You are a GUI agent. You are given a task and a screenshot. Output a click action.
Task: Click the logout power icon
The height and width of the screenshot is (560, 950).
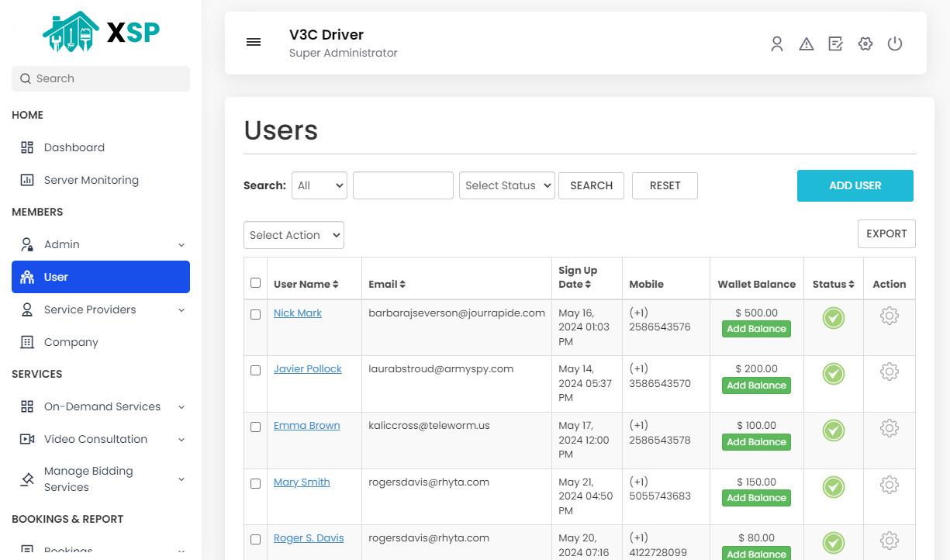point(895,44)
